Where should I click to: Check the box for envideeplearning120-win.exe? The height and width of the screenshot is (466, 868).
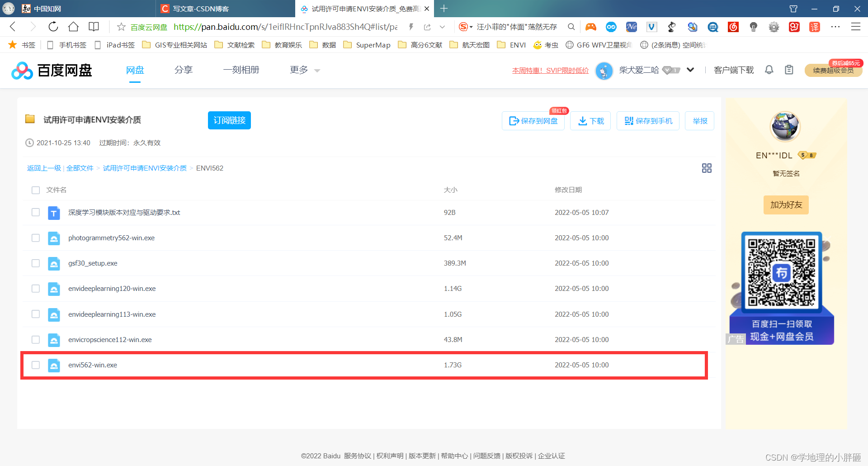[x=36, y=289]
